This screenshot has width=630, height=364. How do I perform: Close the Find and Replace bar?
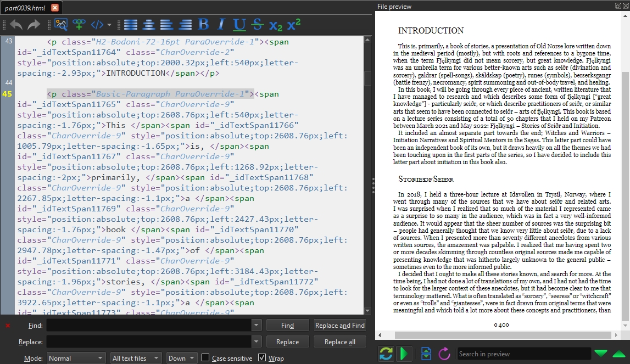[x=8, y=326]
